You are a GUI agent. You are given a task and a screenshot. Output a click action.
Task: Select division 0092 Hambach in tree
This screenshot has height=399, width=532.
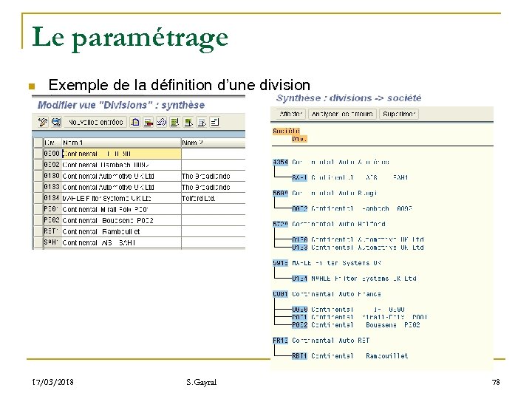299,208
